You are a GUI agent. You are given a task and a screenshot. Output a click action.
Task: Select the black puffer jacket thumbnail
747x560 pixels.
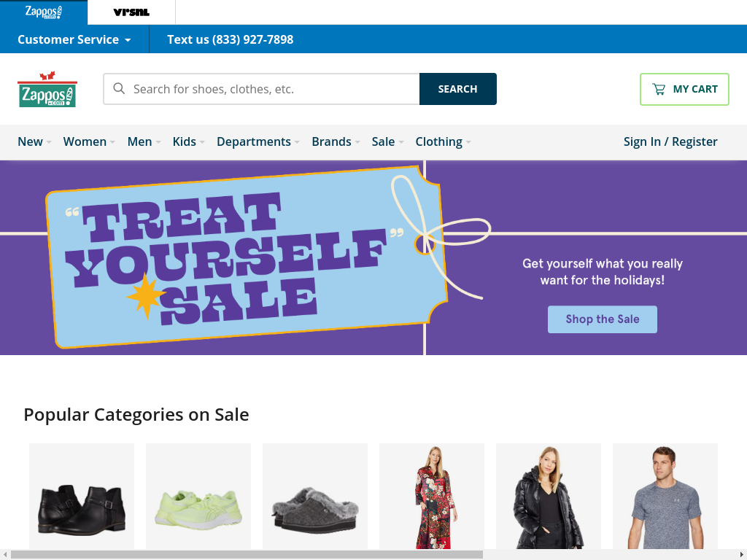point(549,496)
